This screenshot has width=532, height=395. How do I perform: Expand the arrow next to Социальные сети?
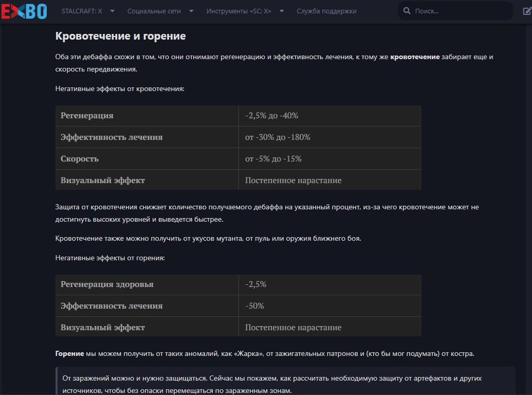(x=191, y=11)
